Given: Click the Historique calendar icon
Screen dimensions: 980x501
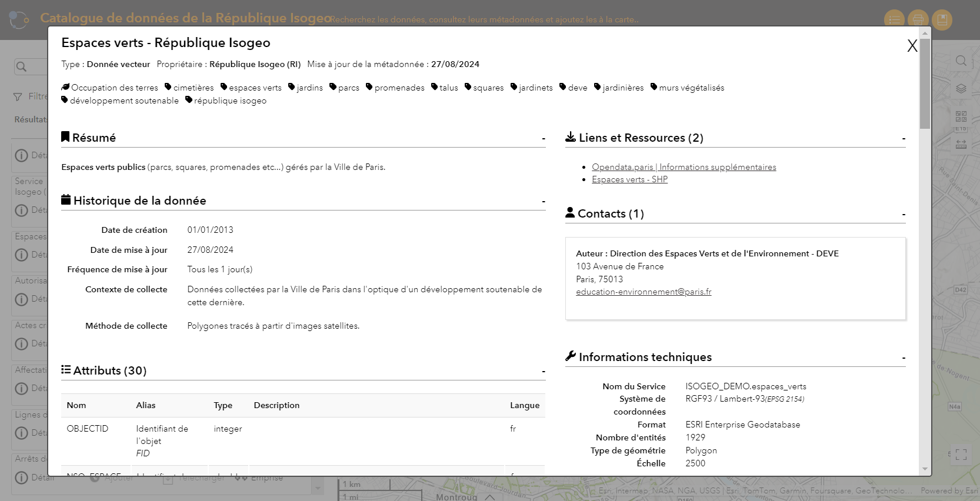Looking at the screenshot, I should [66, 200].
